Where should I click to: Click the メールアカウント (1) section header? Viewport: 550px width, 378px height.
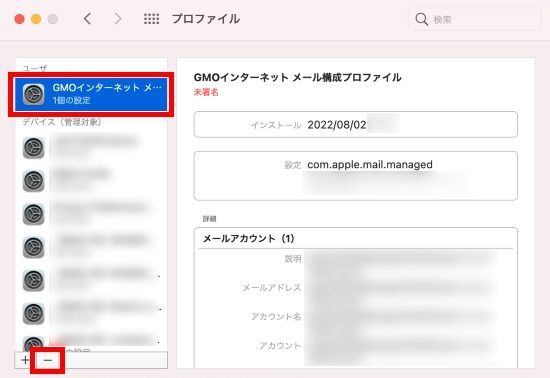coord(249,238)
